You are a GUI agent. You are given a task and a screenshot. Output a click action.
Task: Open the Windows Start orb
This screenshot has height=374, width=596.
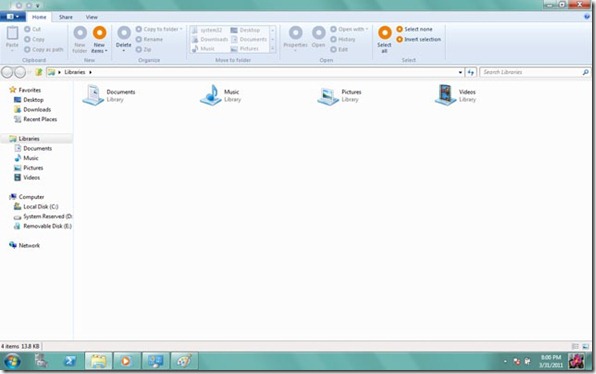pyautogui.click(x=12, y=361)
